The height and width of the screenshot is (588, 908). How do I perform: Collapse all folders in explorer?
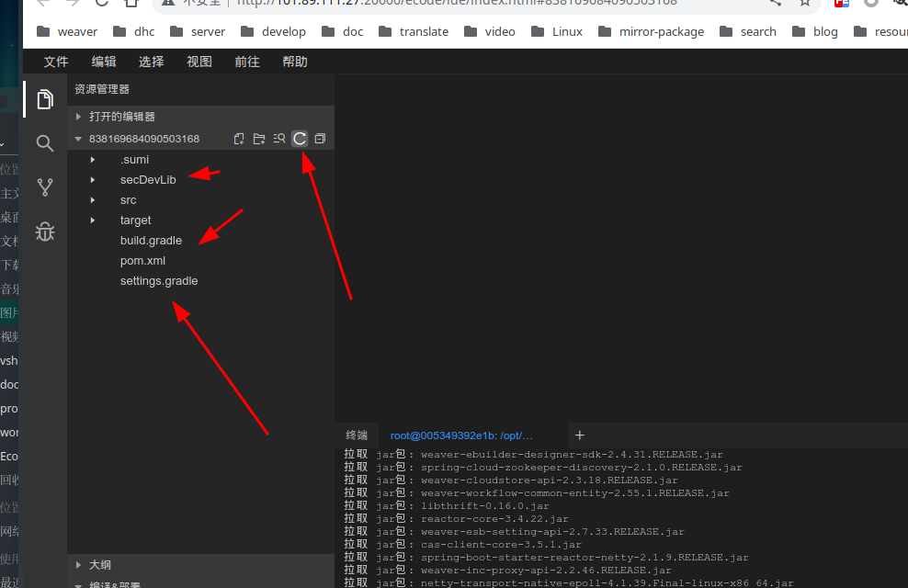coord(320,139)
